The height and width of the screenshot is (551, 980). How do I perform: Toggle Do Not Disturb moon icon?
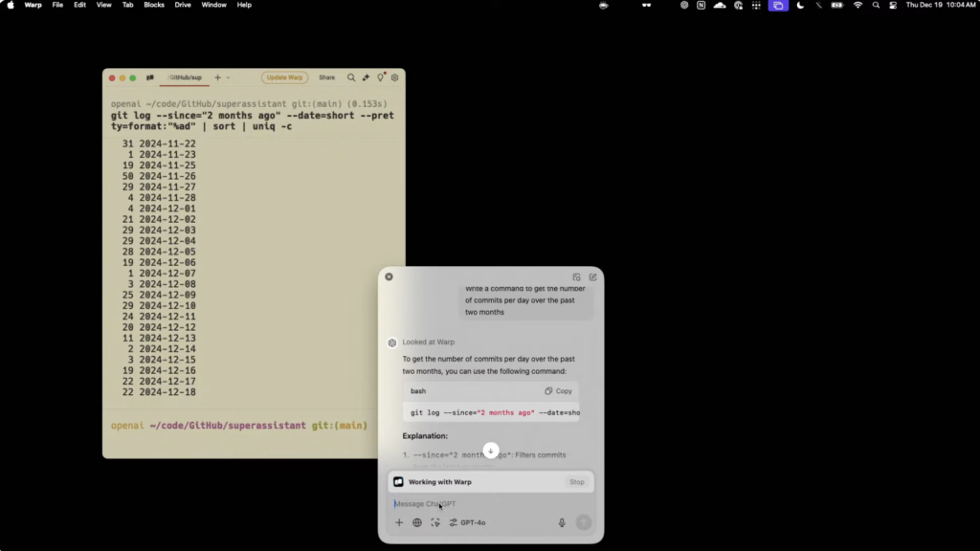pos(801,5)
